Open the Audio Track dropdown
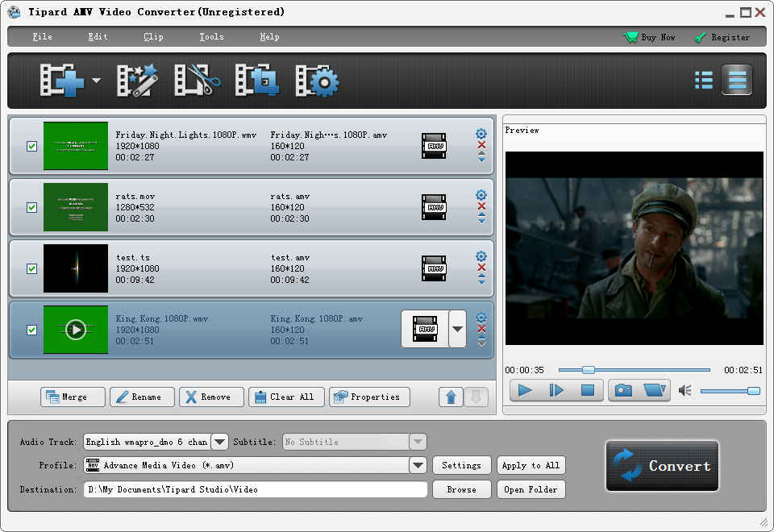 click(219, 442)
